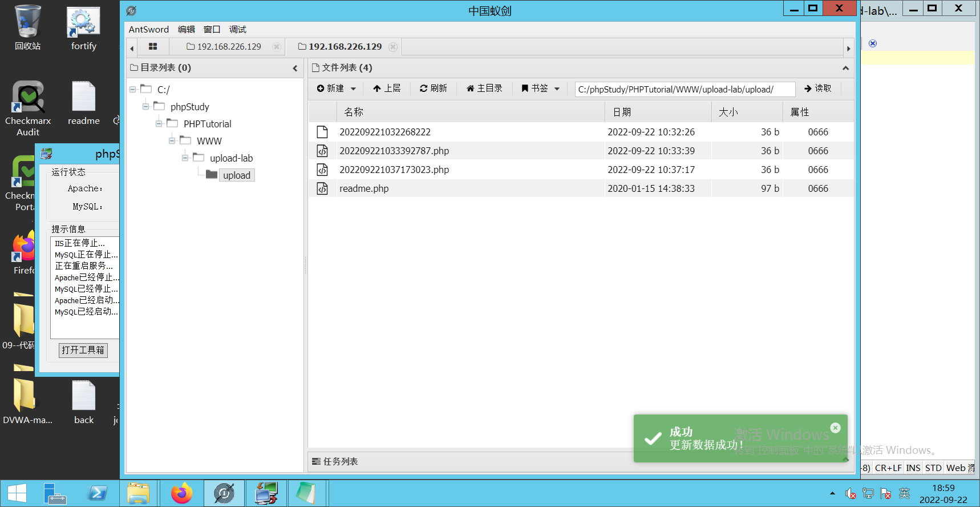The height and width of the screenshot is (507, 980).
Task: Click the file path input field
Action: [684, 90]
